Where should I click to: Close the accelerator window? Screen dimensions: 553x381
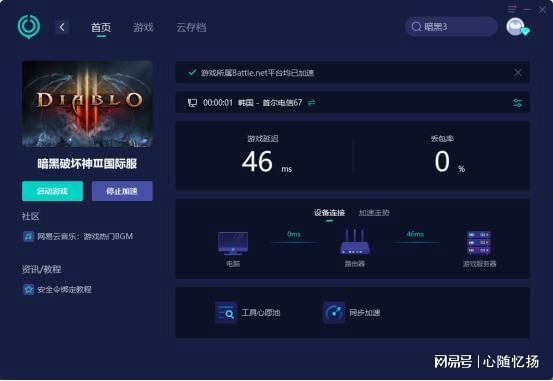tap(542, 10)
